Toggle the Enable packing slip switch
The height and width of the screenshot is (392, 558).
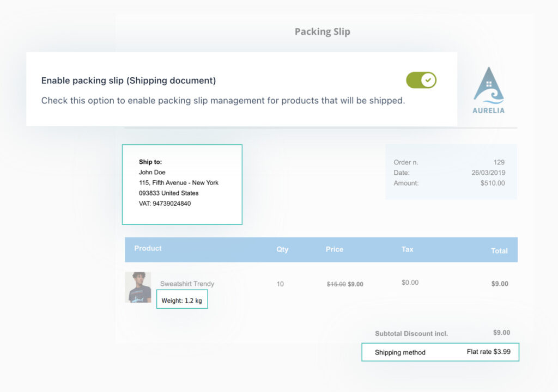point(421,81)
